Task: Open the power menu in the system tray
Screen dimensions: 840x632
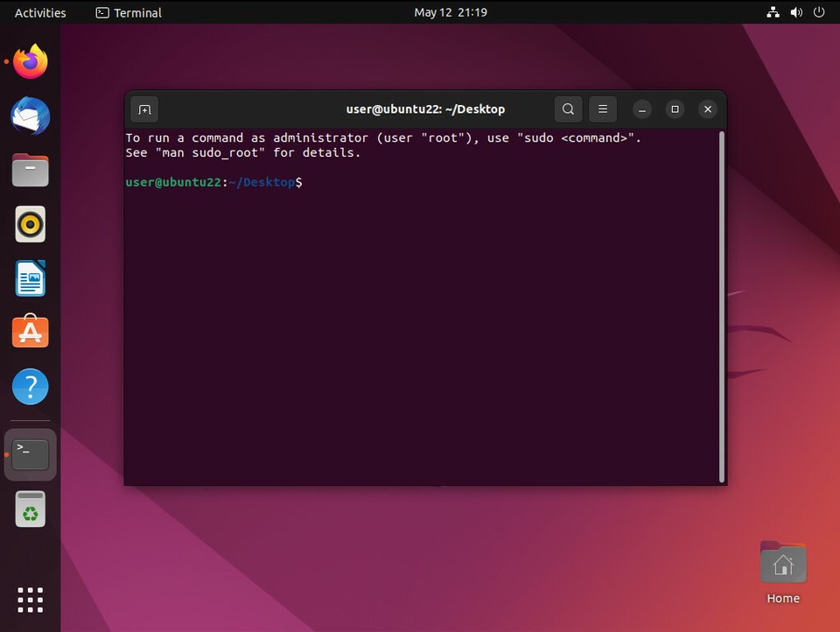Action: tap(819, 12)
